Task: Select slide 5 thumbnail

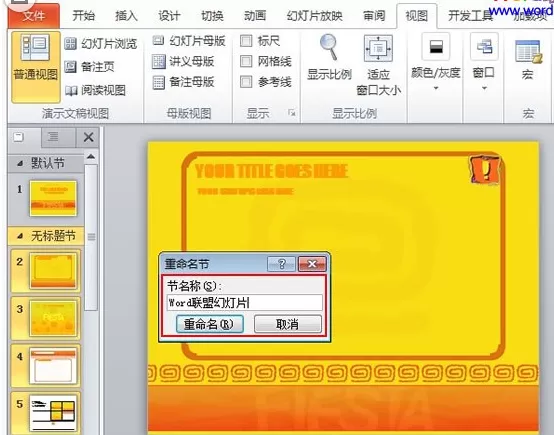Action: click(x=53, y=413)
